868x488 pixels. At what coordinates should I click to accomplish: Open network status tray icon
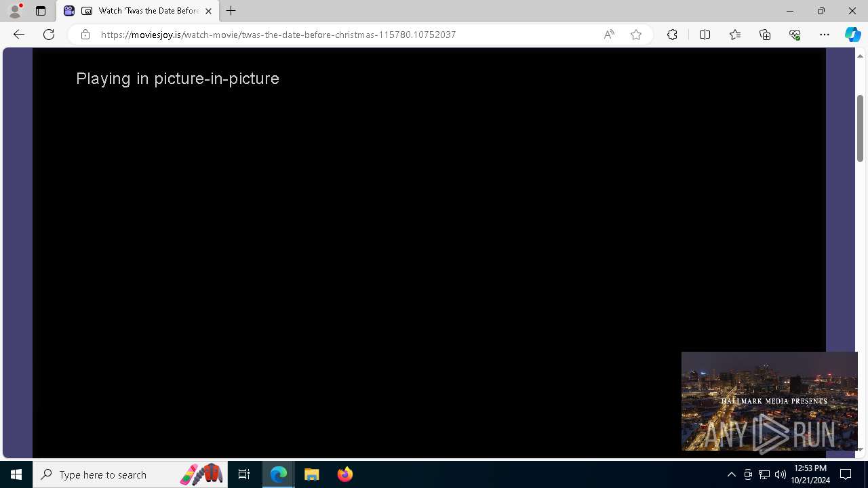tap(764, 474)
